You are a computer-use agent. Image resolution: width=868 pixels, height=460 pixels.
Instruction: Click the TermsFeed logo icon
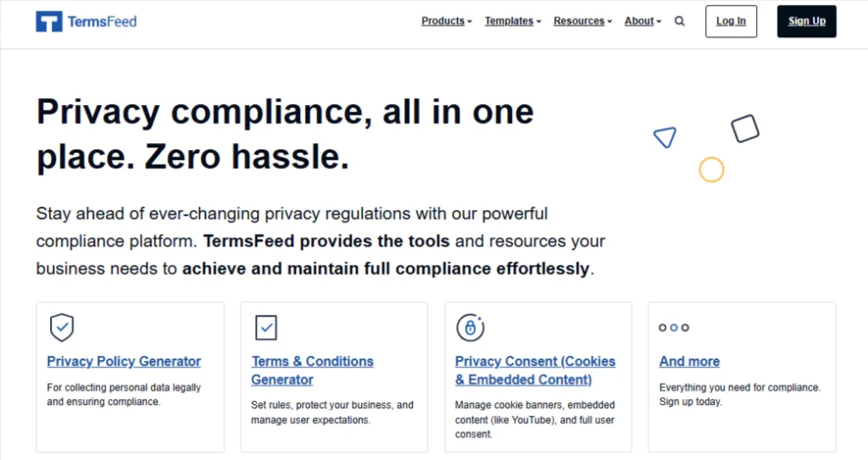pyautogui.click(x=48, y=21)
